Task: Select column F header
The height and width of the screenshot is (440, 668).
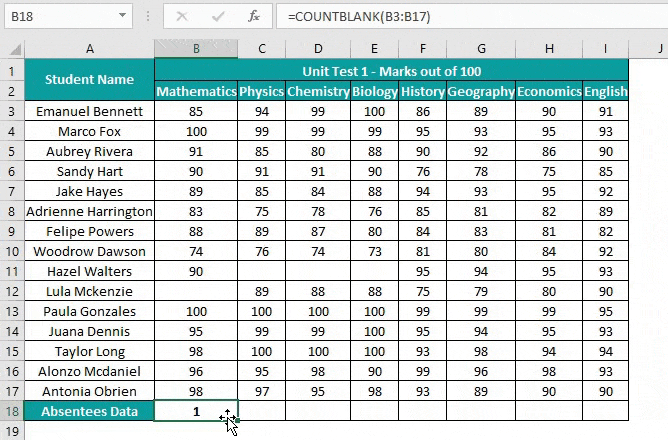Action: tap(423, 49)
